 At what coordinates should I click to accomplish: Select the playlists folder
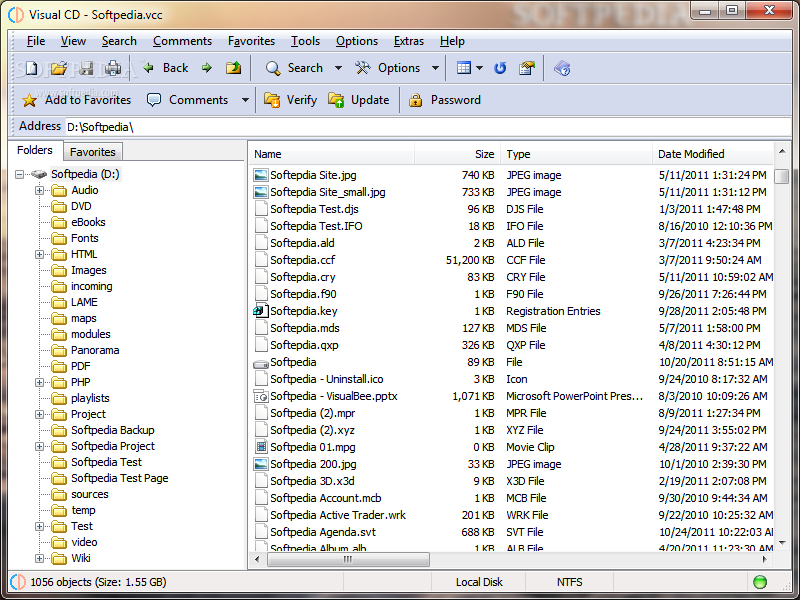click(x=90, y=398)
